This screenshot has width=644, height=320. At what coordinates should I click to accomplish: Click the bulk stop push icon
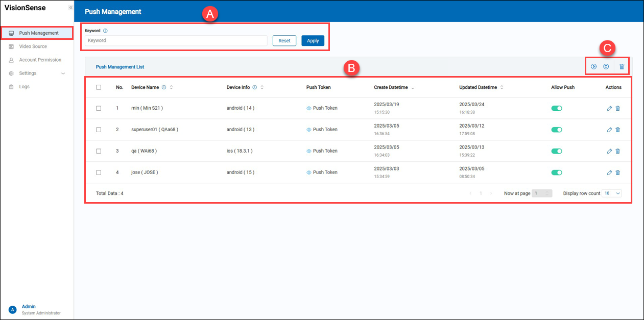coord(606,66)
